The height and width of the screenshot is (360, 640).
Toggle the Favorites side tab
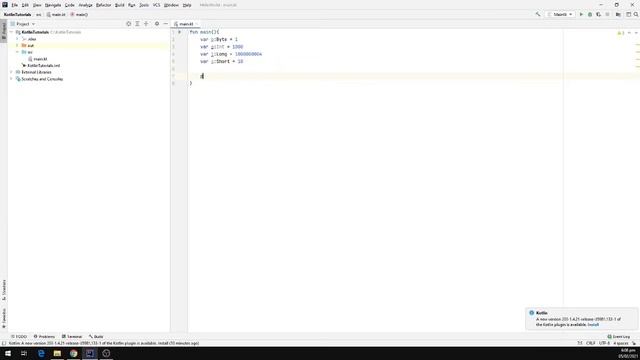[x=4, y=318]
